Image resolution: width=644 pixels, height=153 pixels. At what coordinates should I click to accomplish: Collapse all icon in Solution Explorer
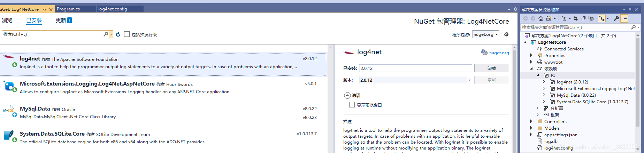[x=583, y=18]
